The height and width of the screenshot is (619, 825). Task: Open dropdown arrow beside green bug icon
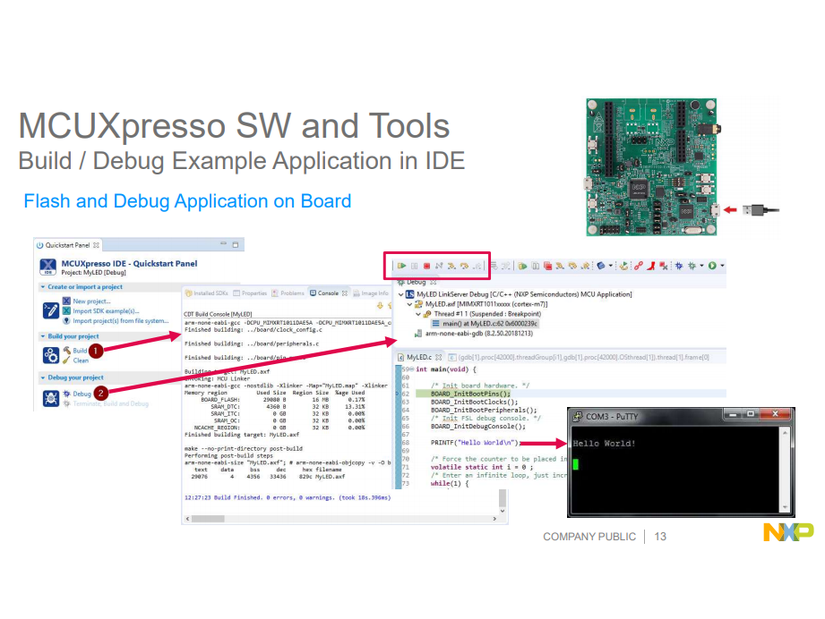[702, 266]
